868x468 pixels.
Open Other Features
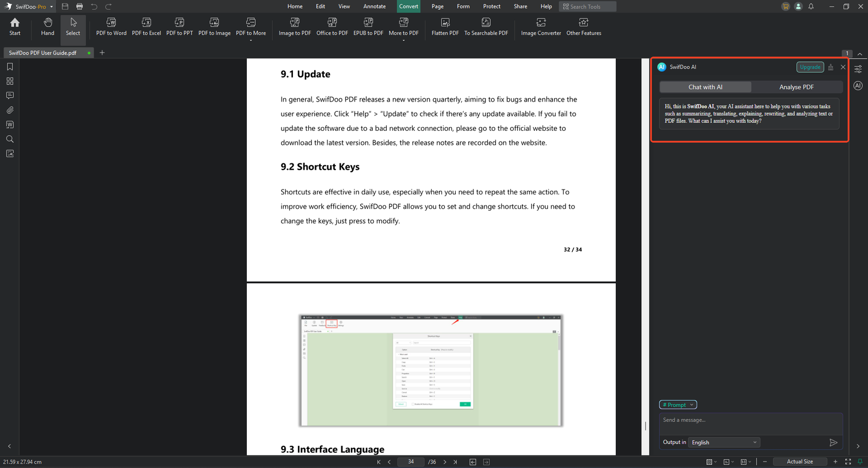(584, 27)
